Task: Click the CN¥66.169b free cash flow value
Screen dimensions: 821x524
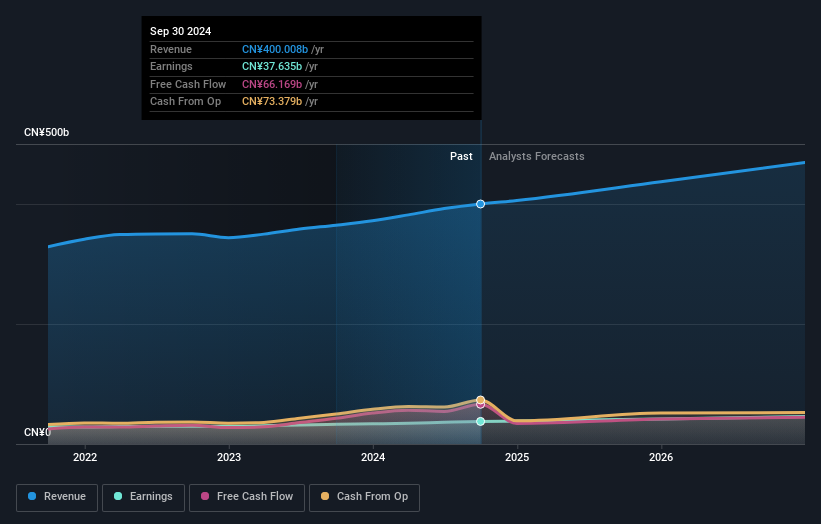Action: point(272,84)
